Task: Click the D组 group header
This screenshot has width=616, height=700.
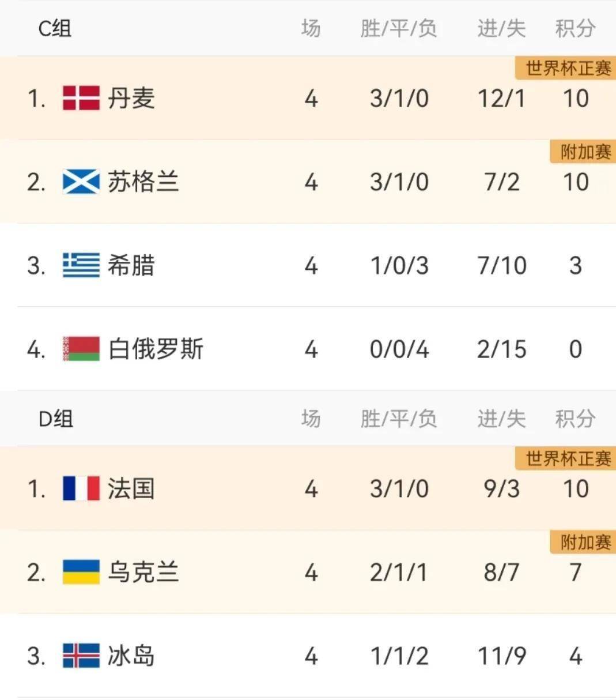Action: tap(55, 419)
